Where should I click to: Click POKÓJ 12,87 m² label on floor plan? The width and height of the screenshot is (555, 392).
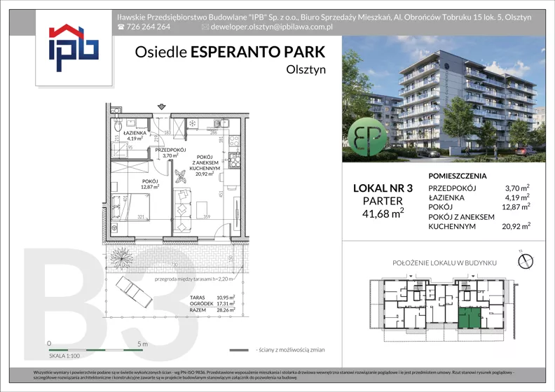(x=150, y=184)
